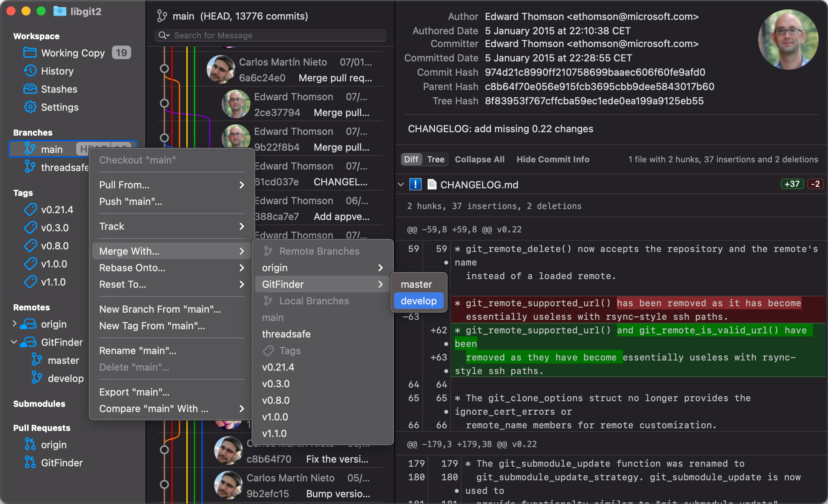Open the Settings gear icon
828x504 pixels.
pos(30,107)
